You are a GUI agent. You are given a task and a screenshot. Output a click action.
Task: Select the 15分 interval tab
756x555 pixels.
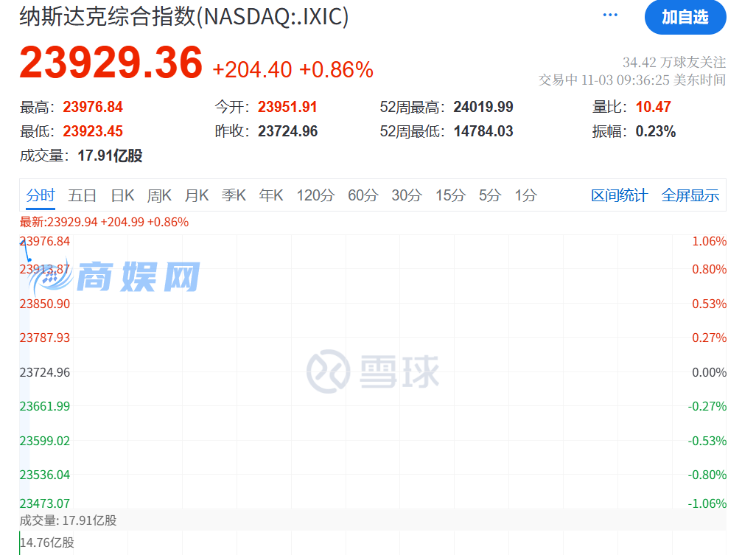click(449, 196)
